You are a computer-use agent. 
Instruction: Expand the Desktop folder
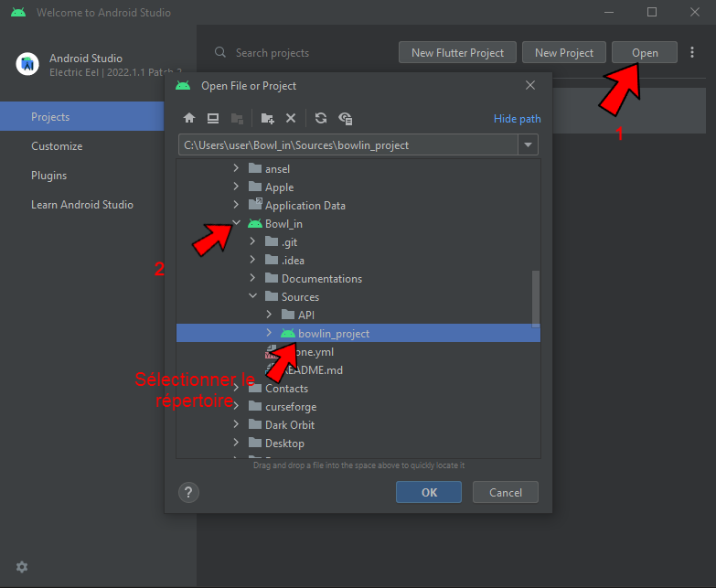[x=236, y=443]
